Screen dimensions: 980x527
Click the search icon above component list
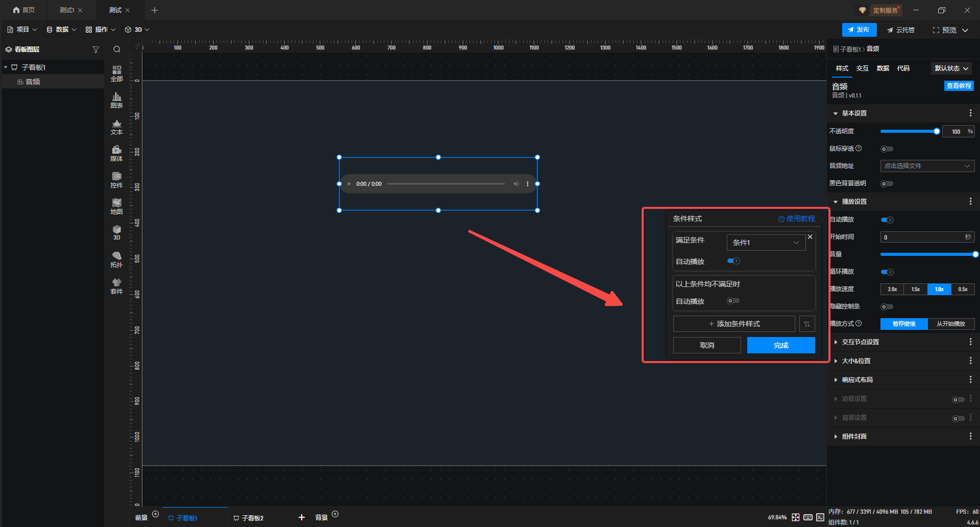click(x=117, y=50)
